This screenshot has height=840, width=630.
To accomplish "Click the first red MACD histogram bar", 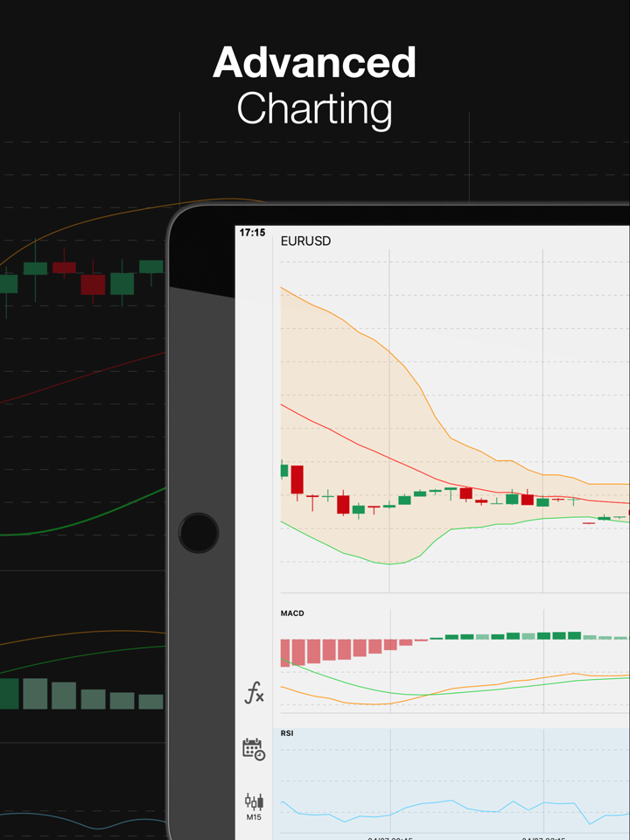I will (285, 652).
